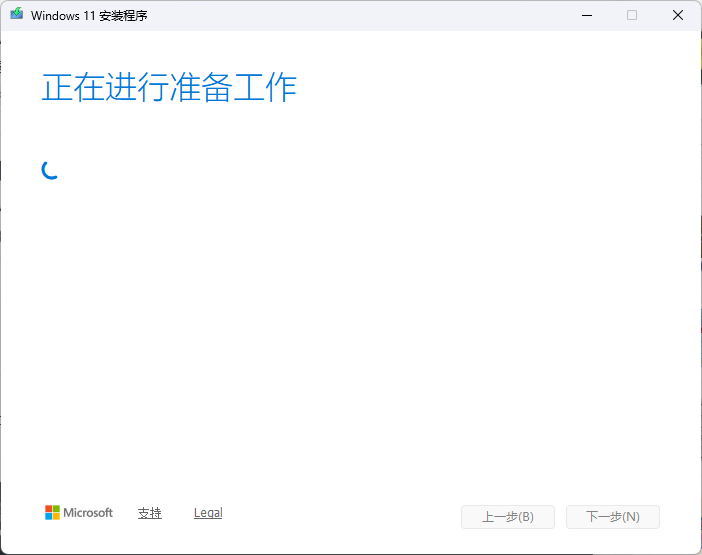This screenshot has width=702, height=555.
Task: Minimize the Windows 11 安装程序 window
Action: (x=587, y=15)
